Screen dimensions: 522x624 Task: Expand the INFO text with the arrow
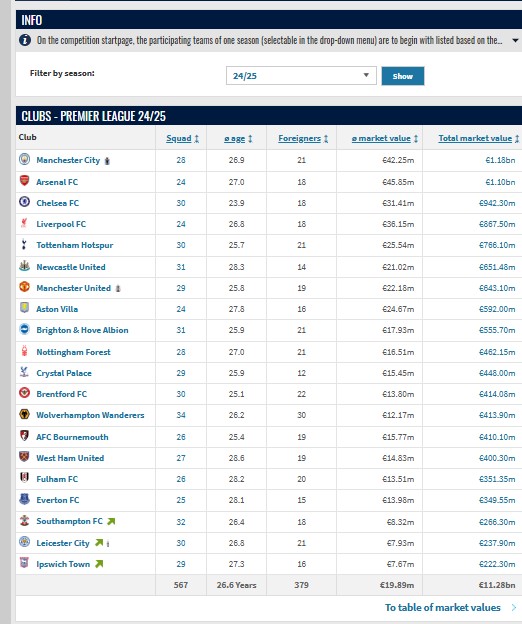(515, 40)
